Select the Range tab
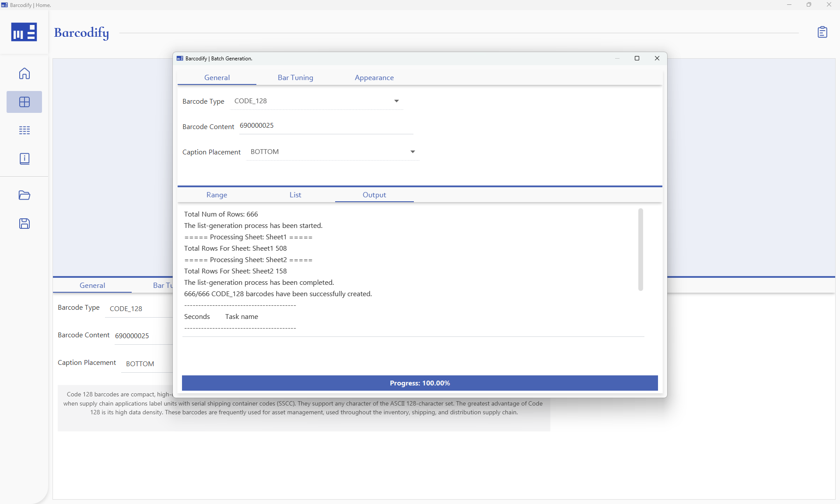Image resolution: width=840 pixels, height=504 pixels. 216,195
